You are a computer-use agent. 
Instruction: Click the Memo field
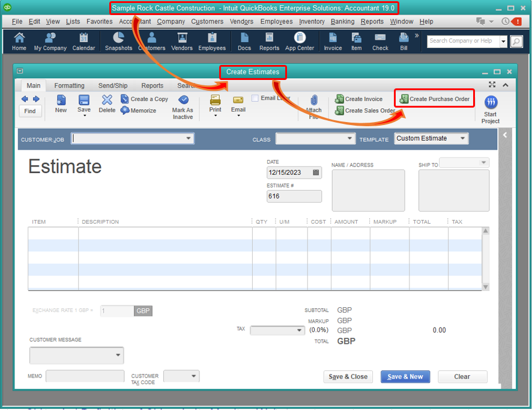click(x=85, y=376)
